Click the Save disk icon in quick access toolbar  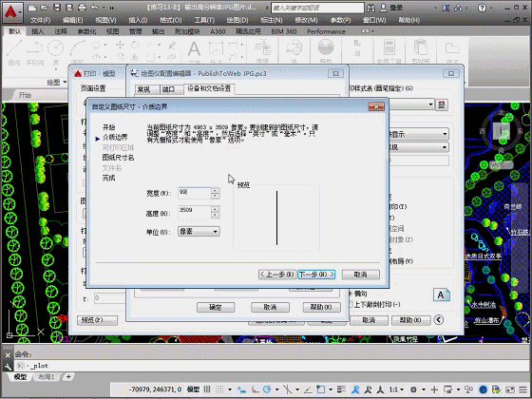57,8
